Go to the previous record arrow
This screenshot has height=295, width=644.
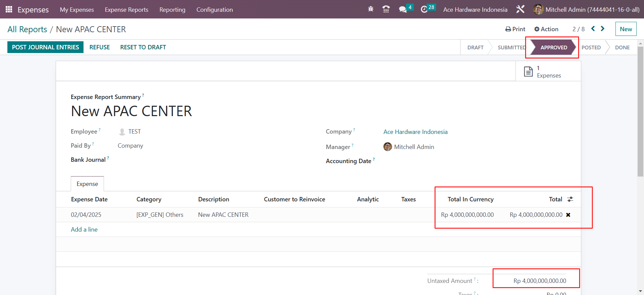point(593,29)
